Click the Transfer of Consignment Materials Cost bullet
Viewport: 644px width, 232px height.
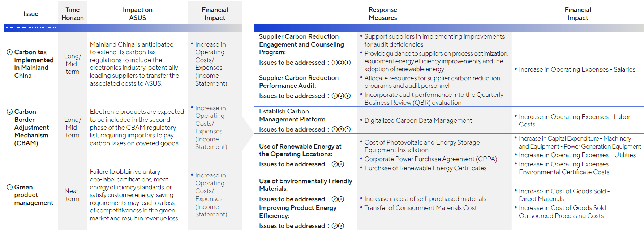(x=420, y=208)
